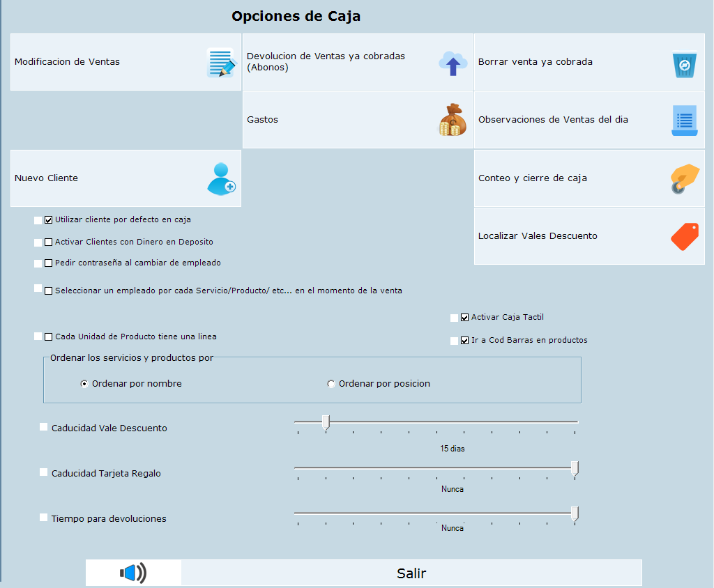Click the 'Gastos' label text
The image size is (714, 588).
point(262,120)
